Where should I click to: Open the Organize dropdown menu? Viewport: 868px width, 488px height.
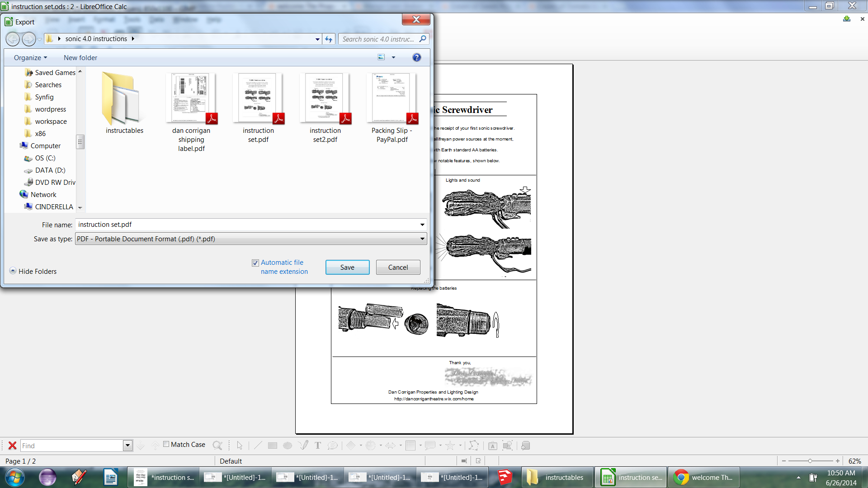click(30, 57)
